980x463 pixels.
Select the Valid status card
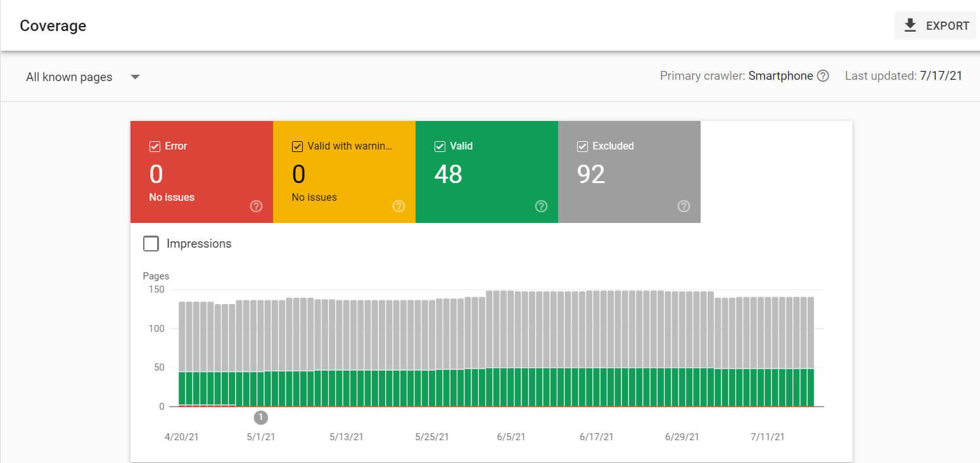[x=487, y=172]
